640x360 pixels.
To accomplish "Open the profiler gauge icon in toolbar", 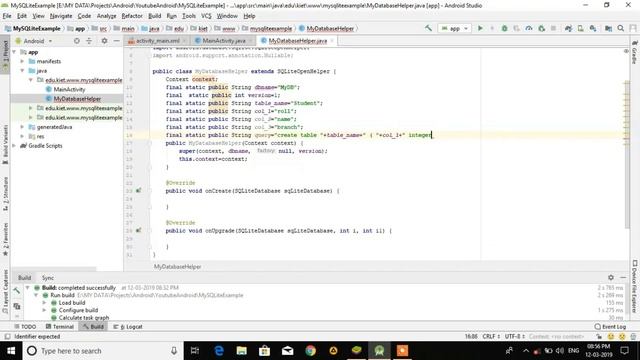I will click(529, 28).
